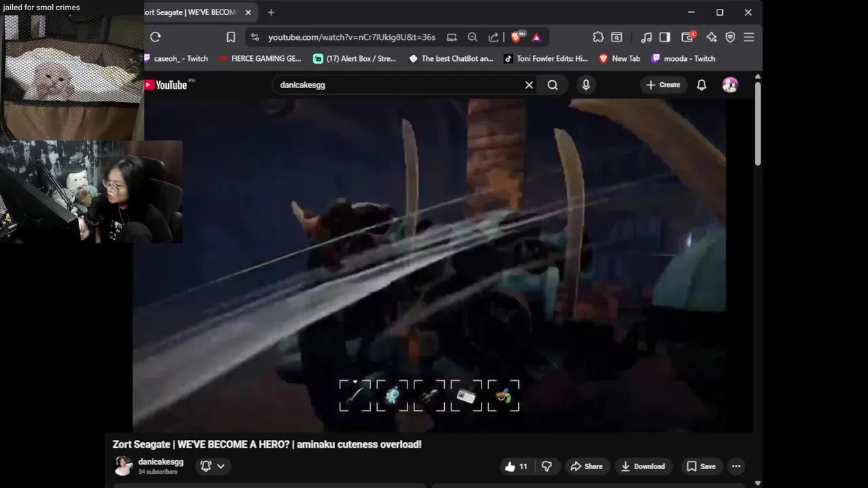Open the Brave Rewards triangle icon
This screenshot has height=488, width=868.
(536, 37)
